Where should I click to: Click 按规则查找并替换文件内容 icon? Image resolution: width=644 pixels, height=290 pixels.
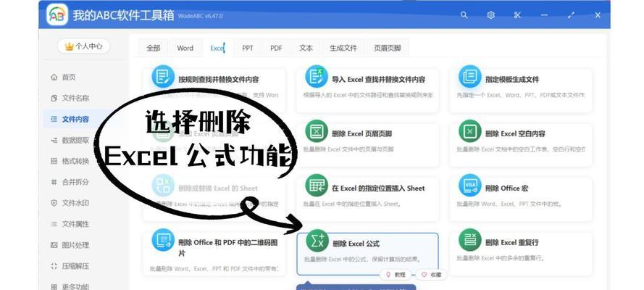tap(163, 76)
